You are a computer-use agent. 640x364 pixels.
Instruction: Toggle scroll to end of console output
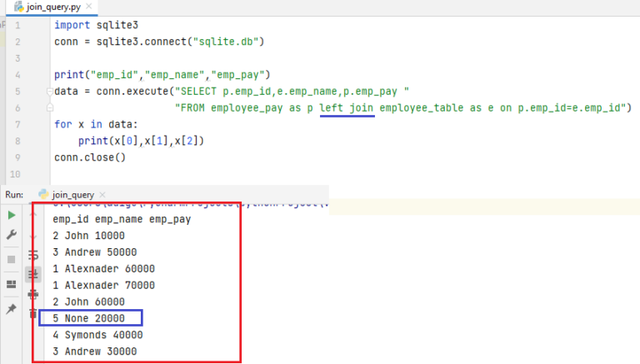click(33, 275)
